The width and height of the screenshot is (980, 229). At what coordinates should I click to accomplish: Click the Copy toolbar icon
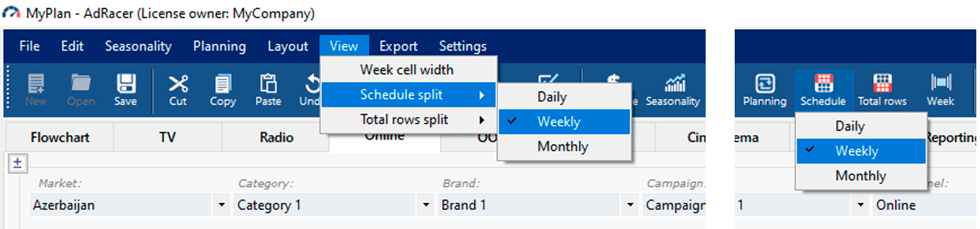223,90
